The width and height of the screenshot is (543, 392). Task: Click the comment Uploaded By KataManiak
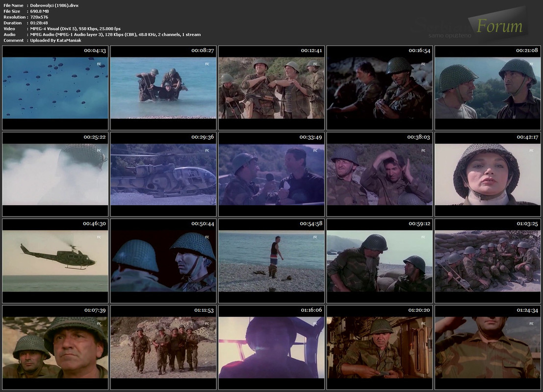[56, 41]
